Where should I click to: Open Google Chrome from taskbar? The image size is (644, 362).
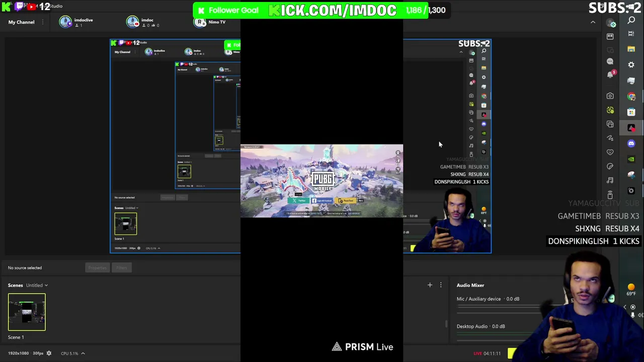click(631, 97)
